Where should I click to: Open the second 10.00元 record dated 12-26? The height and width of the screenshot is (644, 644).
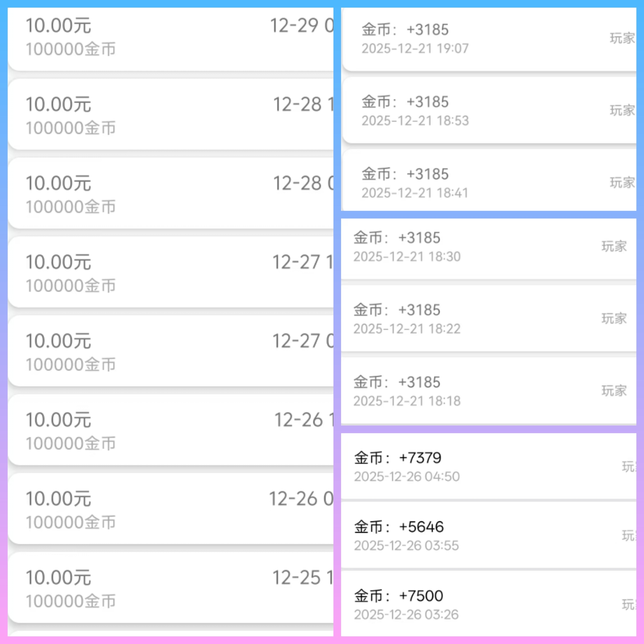pos(171,509)
